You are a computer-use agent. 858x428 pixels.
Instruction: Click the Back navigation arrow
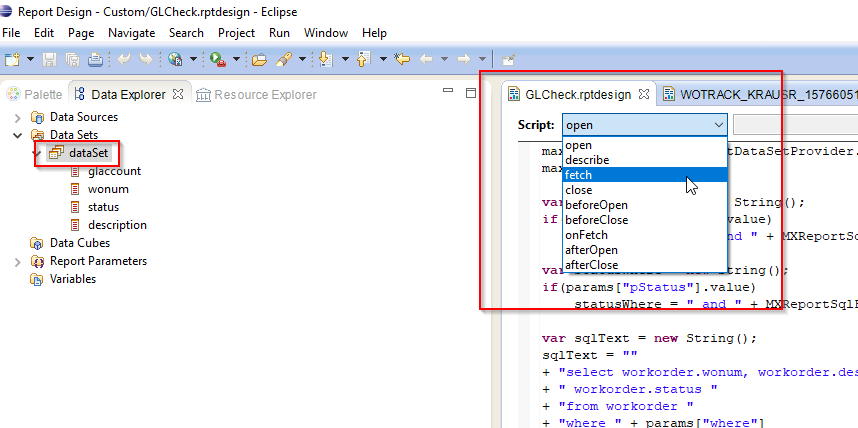coord(426,59)
